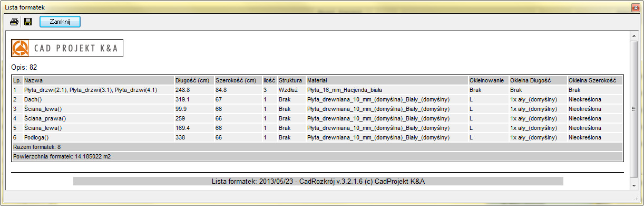Click the Długość (cm) column header
This screenshot has height=206, width=644.
point(194,81)
